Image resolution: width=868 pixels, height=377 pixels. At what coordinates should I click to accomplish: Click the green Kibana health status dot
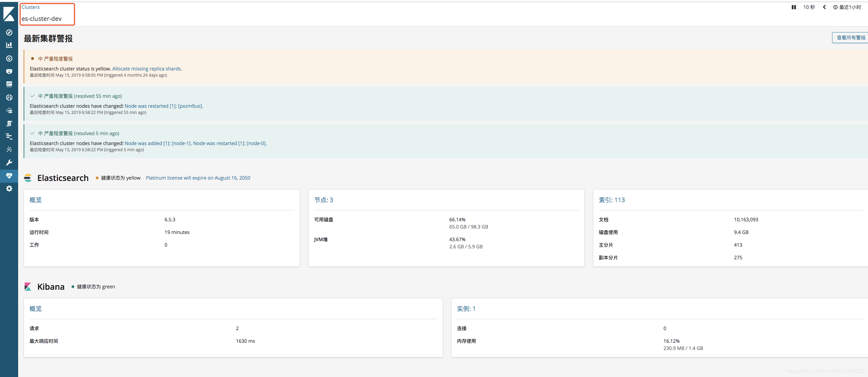pyautogui.click(x=73, y=287)
